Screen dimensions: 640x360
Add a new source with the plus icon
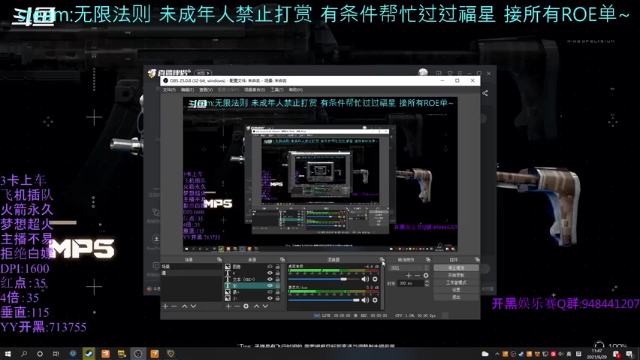pyautogui.click(x=228, y=306)
